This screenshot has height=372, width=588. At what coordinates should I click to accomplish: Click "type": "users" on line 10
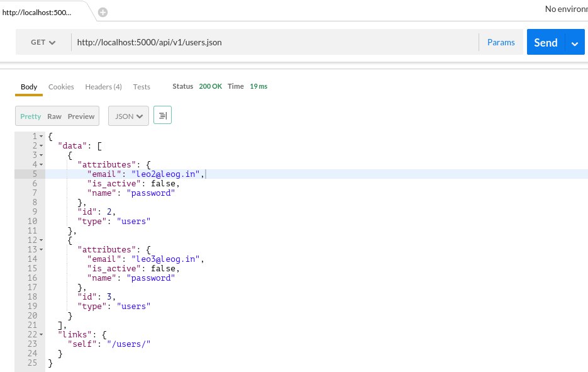(114, 222)
